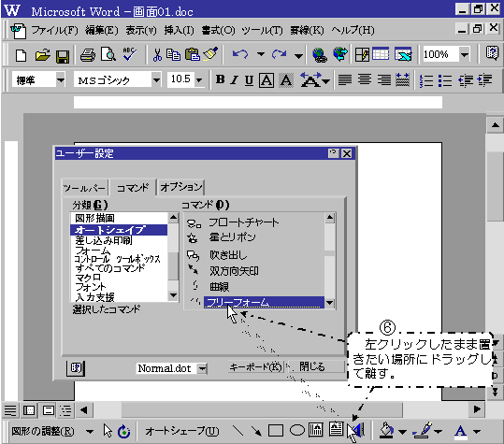504x444 pixels.
Task: Toggle italic formatting
Action: tap(235, 79)
